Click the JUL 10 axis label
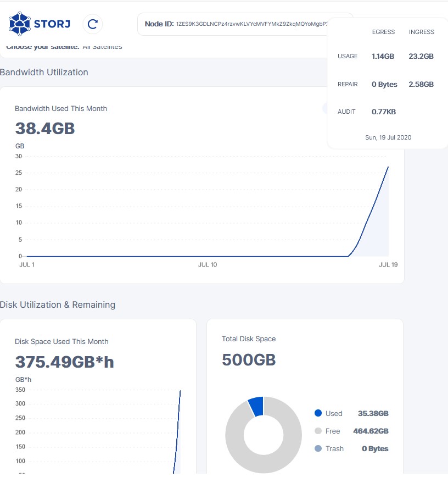 [207, 265]
